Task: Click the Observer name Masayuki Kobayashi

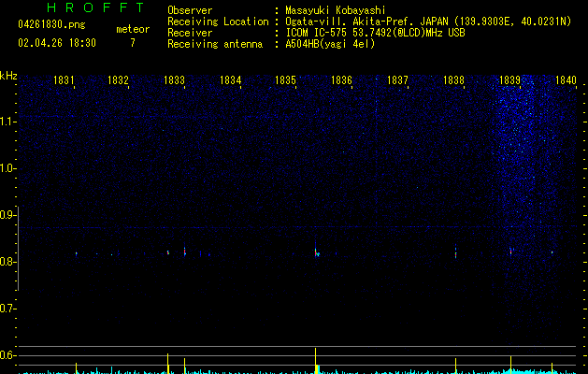Action: tap(336, 10)
